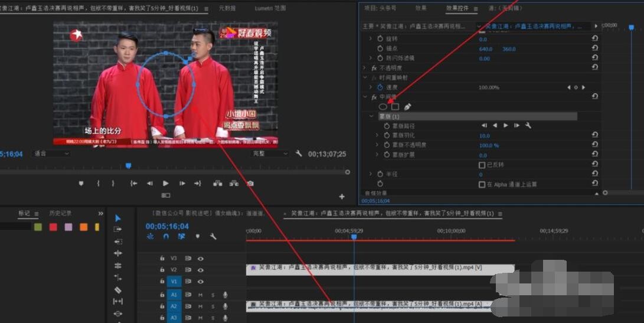Switch to the Effects tab
Screen dimensions: 644x323
420,8
